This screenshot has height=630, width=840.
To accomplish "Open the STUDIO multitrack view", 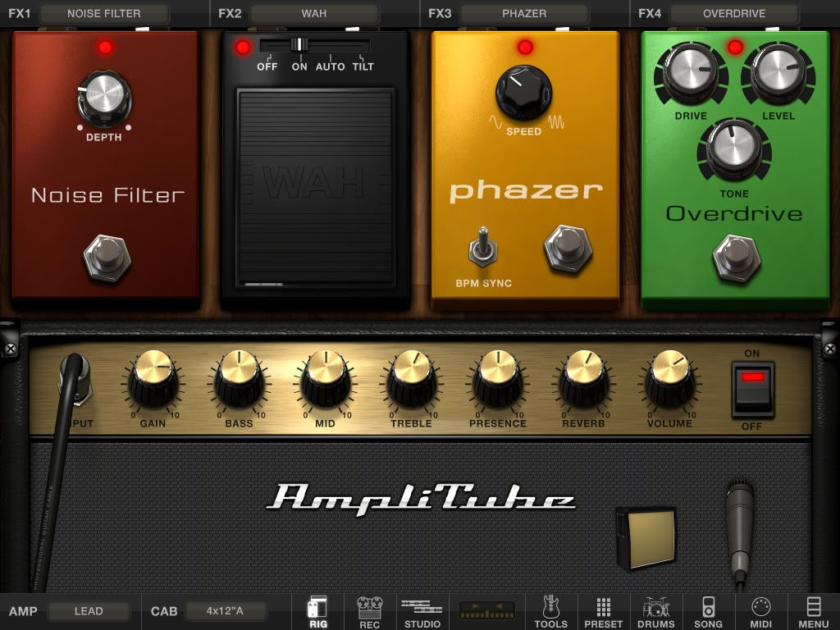I will click(x=422, y=612).
